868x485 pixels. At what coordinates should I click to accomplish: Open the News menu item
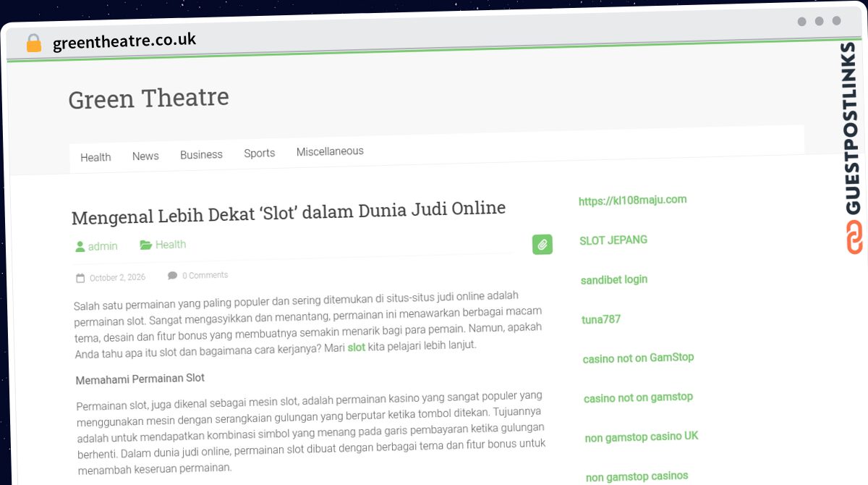click(145, 156)
